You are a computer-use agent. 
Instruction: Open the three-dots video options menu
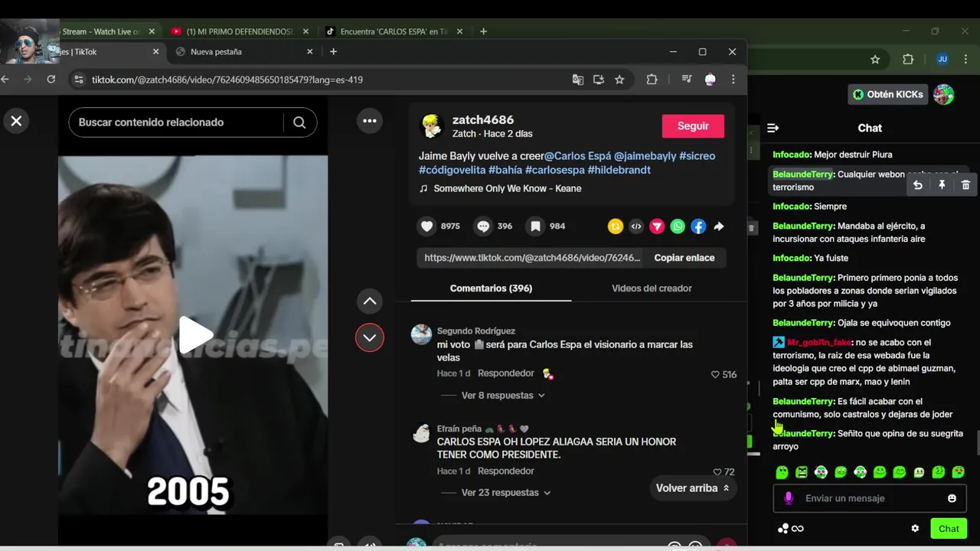pyautogui.click(x=370, y=121)
